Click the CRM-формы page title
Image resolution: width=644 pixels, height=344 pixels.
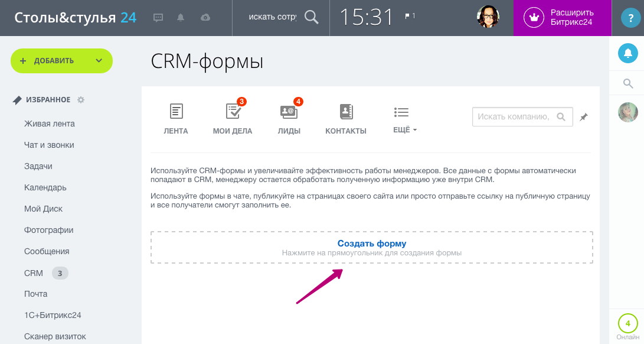(207, 61)
